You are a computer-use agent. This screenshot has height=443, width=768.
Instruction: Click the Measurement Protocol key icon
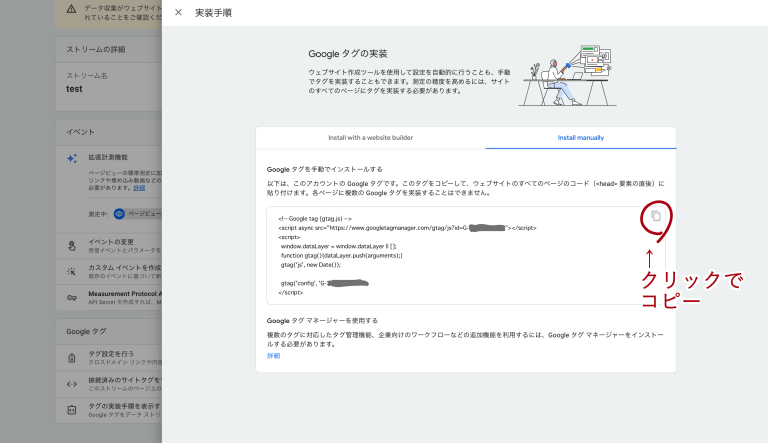tap(72, 297)
